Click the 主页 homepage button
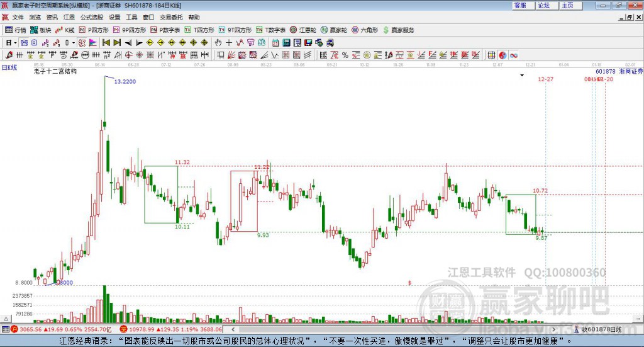This screenshot has height=347, width=644. (571, 5)
